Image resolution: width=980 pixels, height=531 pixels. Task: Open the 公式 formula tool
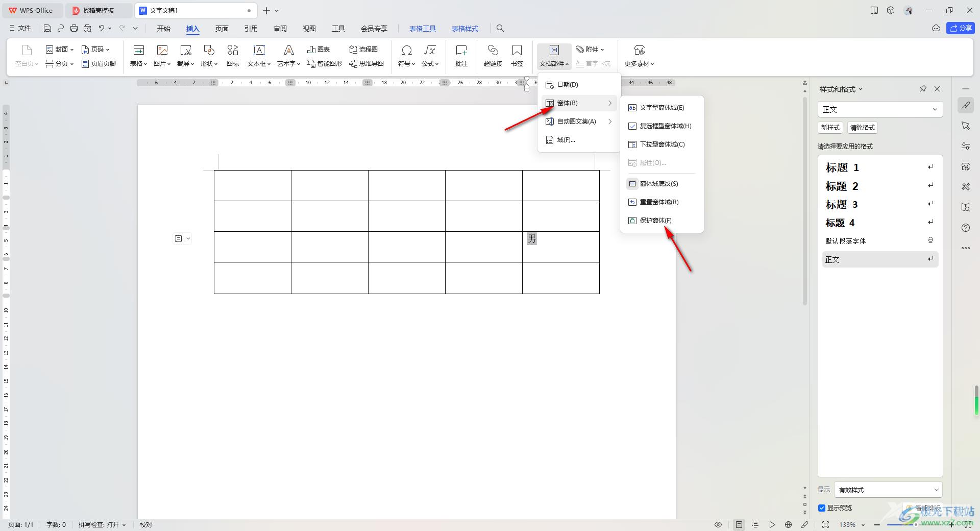430,56
